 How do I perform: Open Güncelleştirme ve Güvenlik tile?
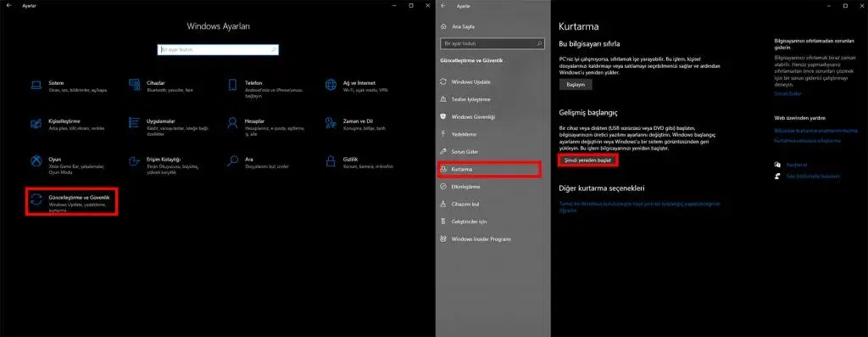click(72, 202)
